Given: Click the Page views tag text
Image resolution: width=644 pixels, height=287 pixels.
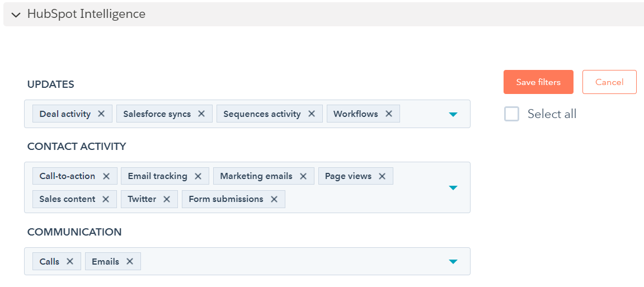Looking at the screenshot, I should click(x=348, y=176).
